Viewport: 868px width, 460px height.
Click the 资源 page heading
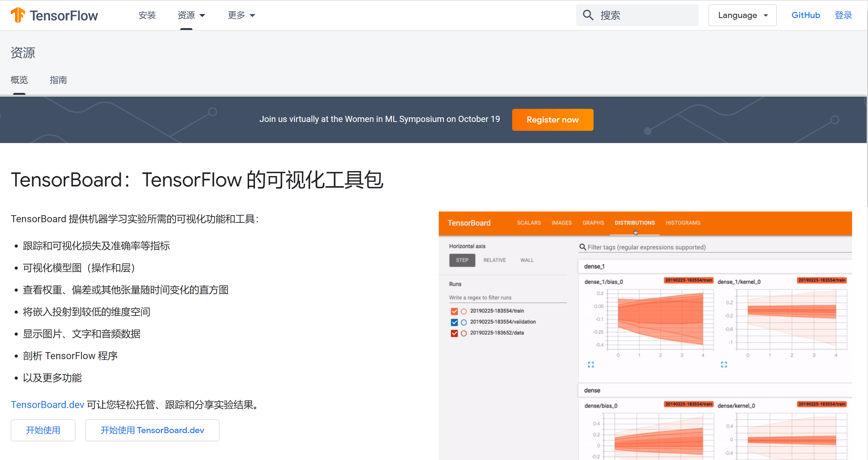click(x=23, y=53)
